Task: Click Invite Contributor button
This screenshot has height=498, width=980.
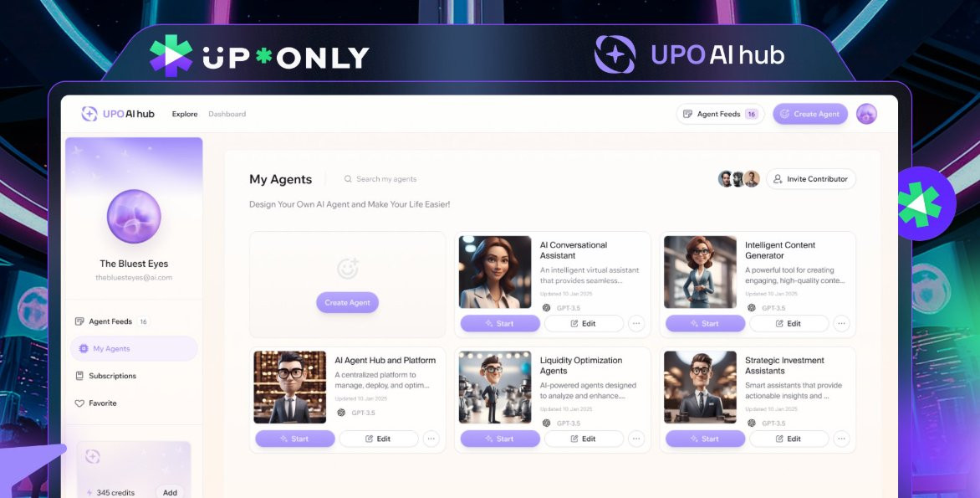Action: coord(810,179)
